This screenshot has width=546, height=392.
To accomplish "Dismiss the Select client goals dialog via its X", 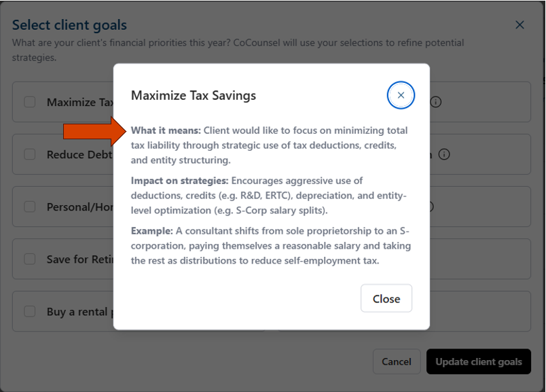I will coord(520,25).
